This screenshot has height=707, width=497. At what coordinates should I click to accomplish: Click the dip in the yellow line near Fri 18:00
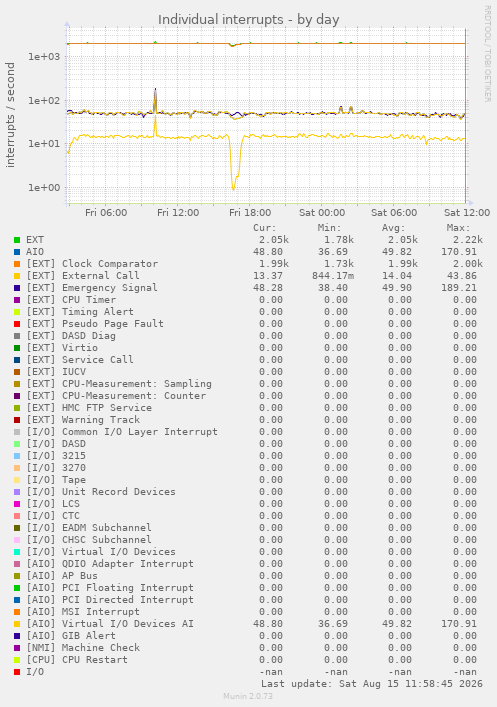pyautogui.click(x=234, y=180)
